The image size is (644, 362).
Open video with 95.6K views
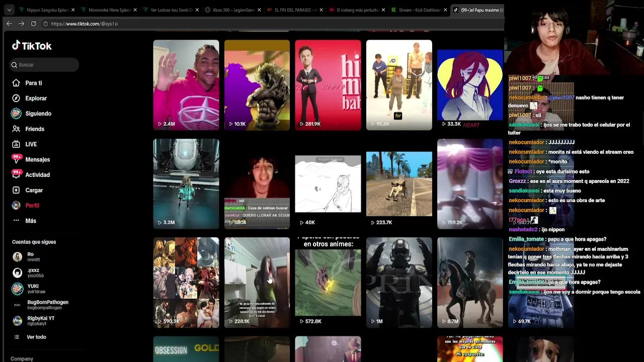coord(399,85)
